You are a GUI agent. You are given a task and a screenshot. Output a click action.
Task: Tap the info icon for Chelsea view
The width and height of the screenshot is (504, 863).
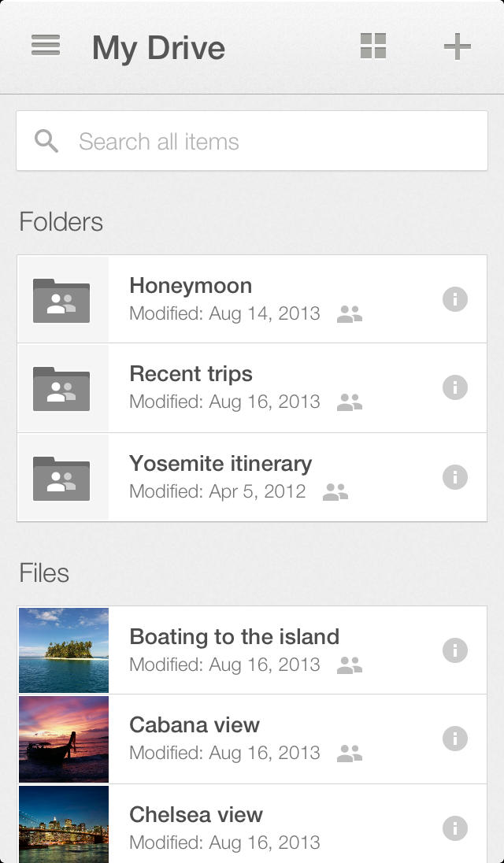click(x=457, y=828)
